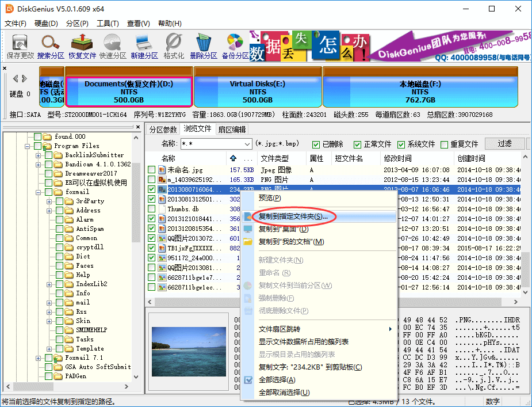532x407 pixels.
Task: Click the 未命名.jpg file icon
Action: coord(162,170)
